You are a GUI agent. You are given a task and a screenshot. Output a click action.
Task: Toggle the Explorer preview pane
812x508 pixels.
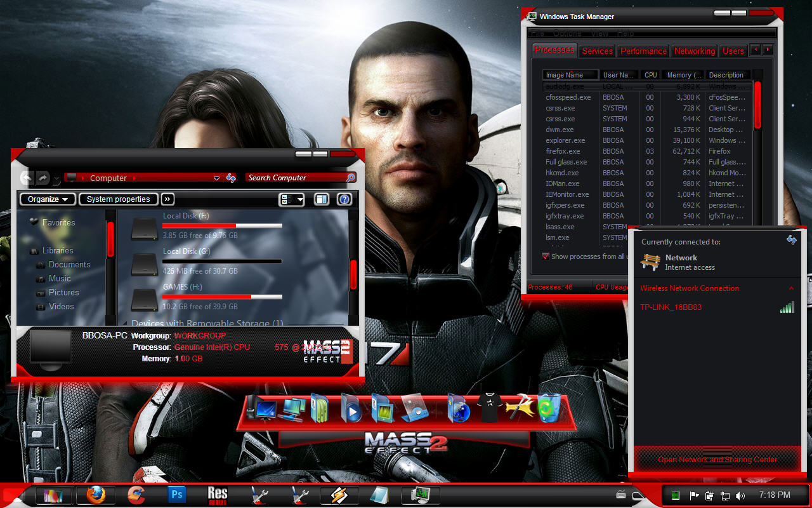(322, 199)
